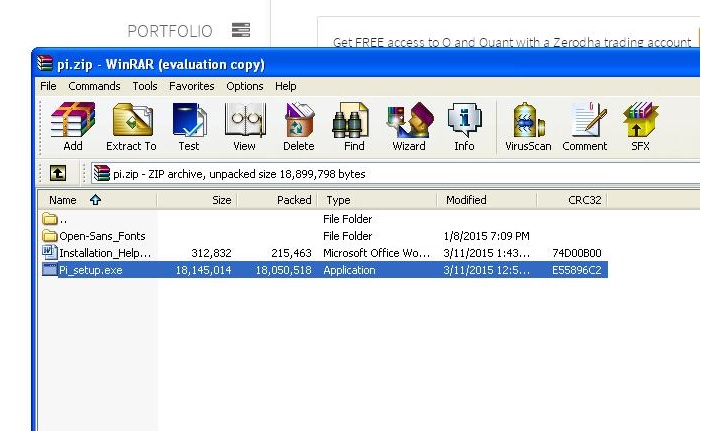Click the WinRAR icon in title bar
This screenshot has width=702, height=434.
pyautogui.click(x=45, y=64)
